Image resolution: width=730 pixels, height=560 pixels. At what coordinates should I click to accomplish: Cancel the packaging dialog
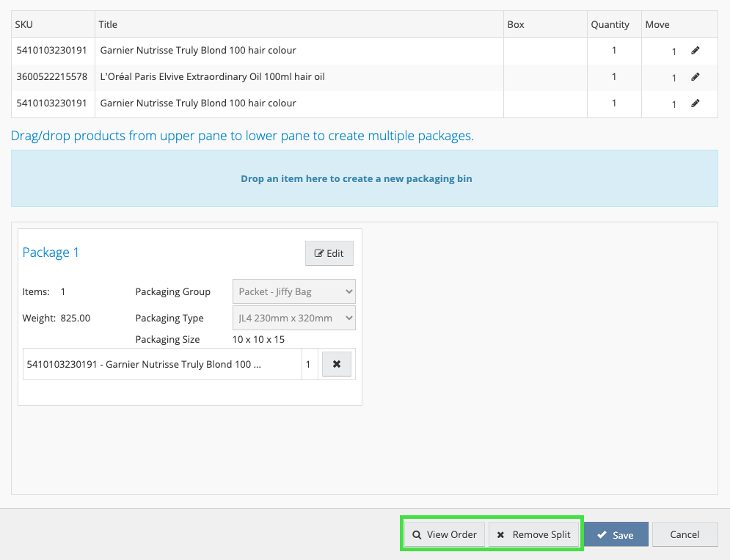(x=685, y=534)
